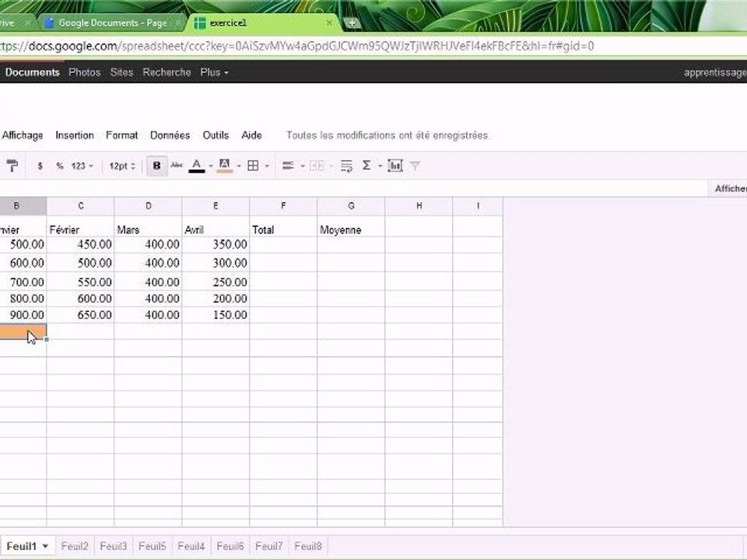Close the exercice1 browser tab
This screenshot has width=747, height=560.
click(x=329, y=23)
